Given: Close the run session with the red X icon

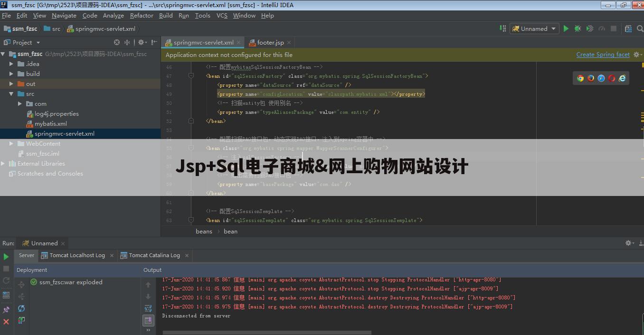Looking at the screenshot, I should pyautogui.click(x=6, y=322).
